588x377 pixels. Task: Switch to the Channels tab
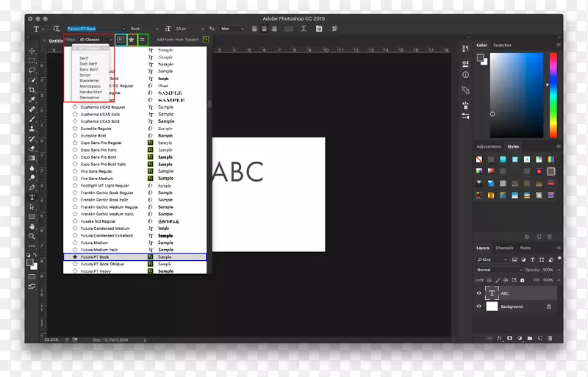[x=504, y=248]
